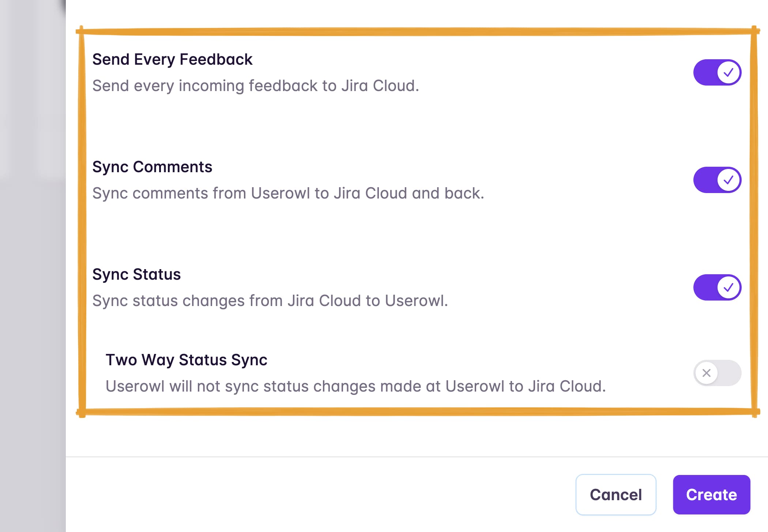768x532 pixels.
Task: Click the Two Way Status Sync heading
Action: (x=187, y=360)
